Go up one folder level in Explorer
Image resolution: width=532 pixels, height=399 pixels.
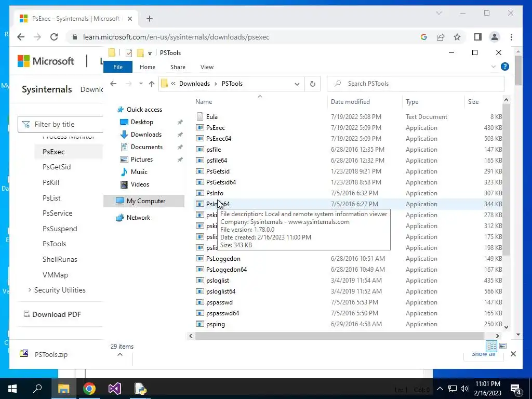tap(151, 84)
